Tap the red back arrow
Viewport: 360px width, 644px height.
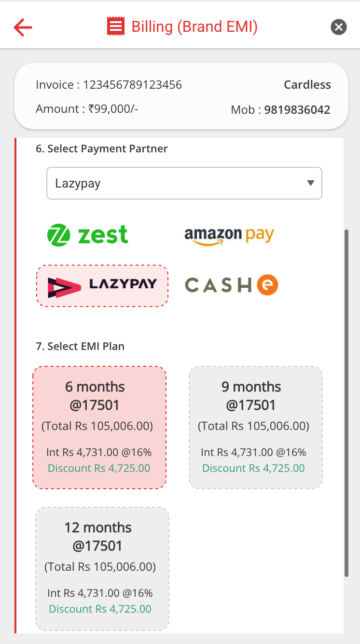click(22, 27)
